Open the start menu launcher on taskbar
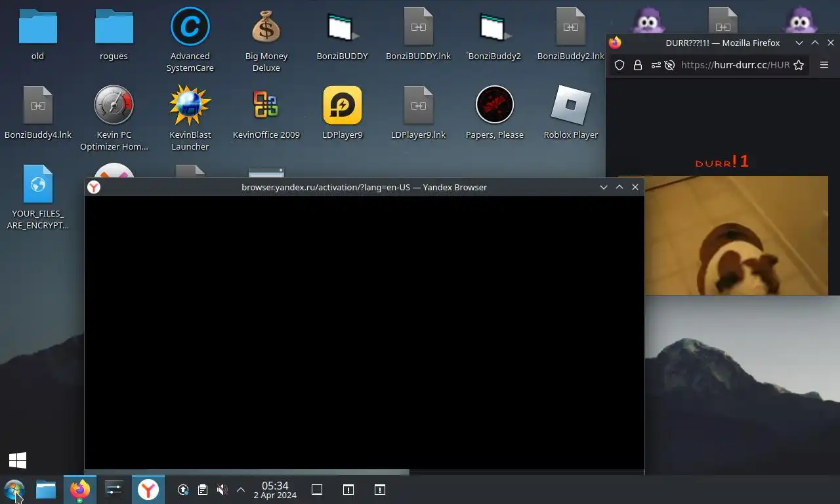Image resolution: width=840 pixels, height=504 pixels. click(14, 490)
